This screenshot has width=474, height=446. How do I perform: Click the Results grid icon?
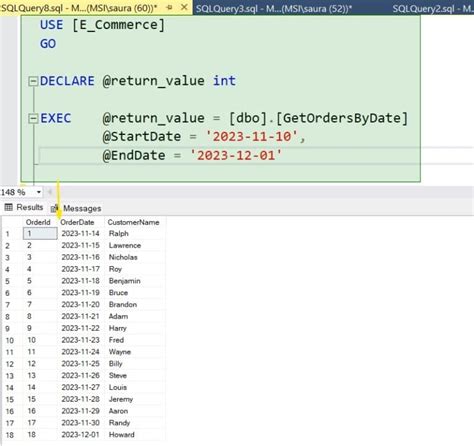(9, 207)
